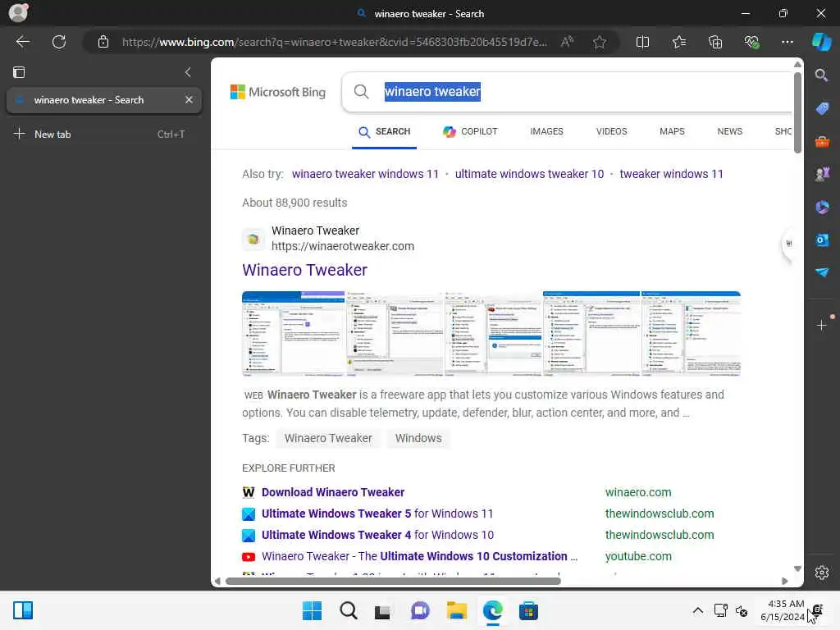Customize sidebar with plus button
Viewport: 840px width, 630px height.
(x=821, y=325)
